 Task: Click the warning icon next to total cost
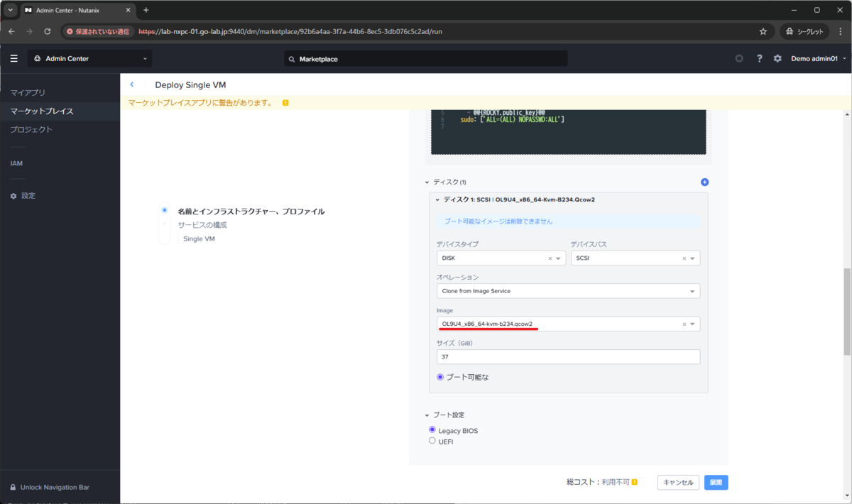(x=634, y=482)
